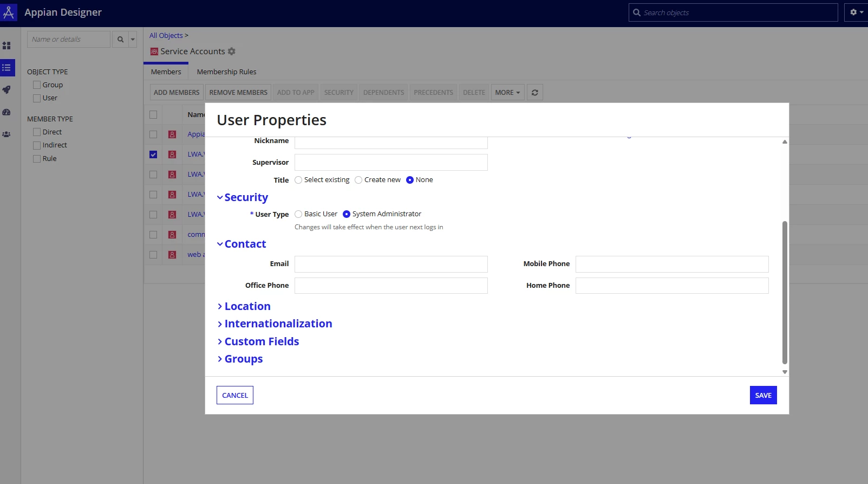868x484 pixels.
Task: Enable the Rule member type filter
Action: pyautogui.click(x=37, y=159)
